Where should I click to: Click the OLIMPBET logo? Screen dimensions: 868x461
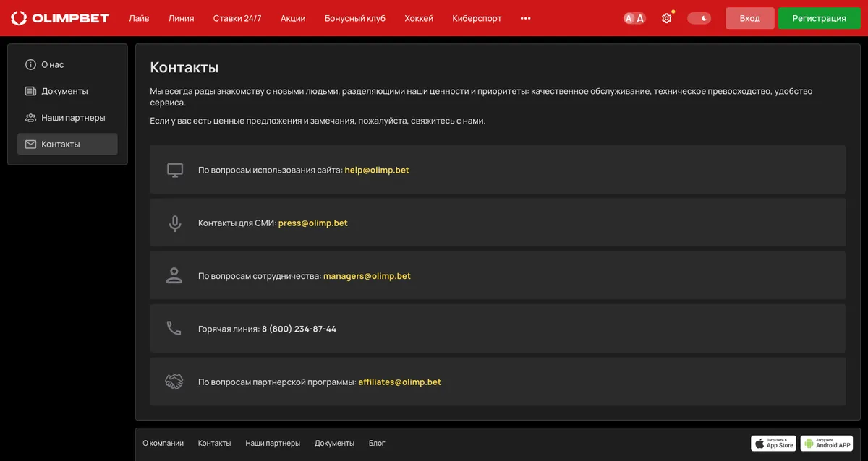59,18
